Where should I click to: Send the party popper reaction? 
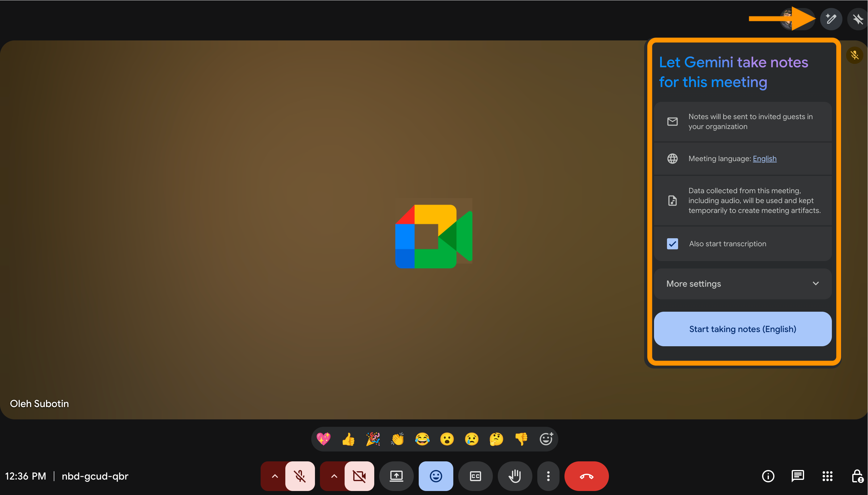tap(373, 439)
